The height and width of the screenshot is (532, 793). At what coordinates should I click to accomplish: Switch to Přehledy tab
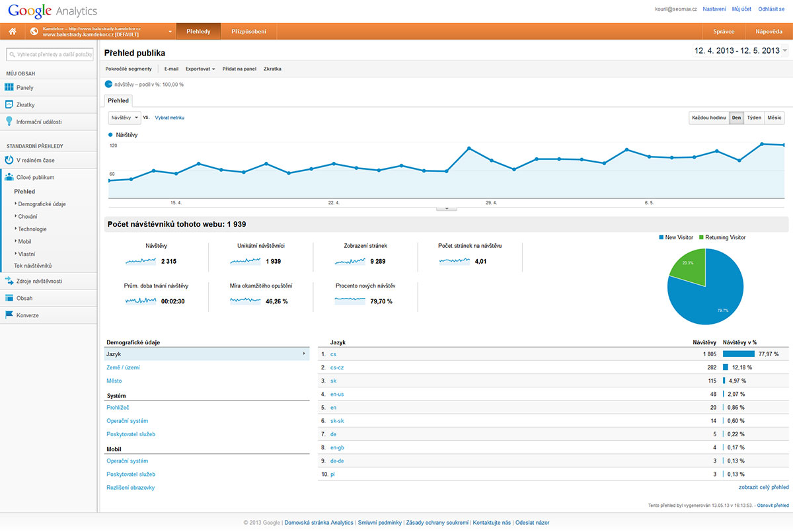click(x=198, y=32)
